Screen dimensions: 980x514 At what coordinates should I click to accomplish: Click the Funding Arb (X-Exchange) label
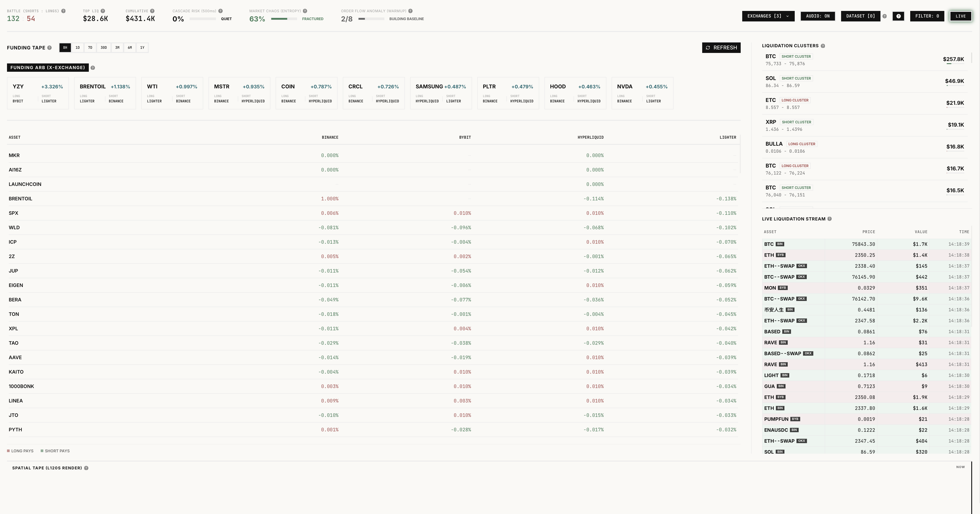(47, 67)
